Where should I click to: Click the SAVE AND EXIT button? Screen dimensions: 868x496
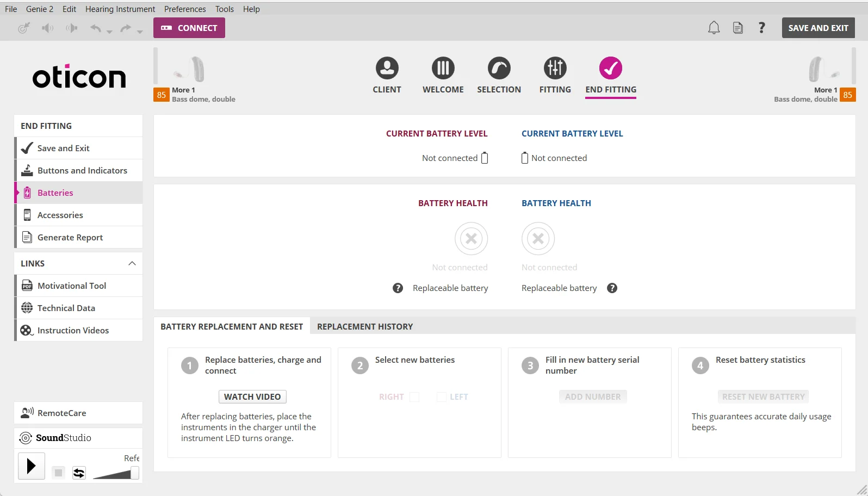(818, 28)
